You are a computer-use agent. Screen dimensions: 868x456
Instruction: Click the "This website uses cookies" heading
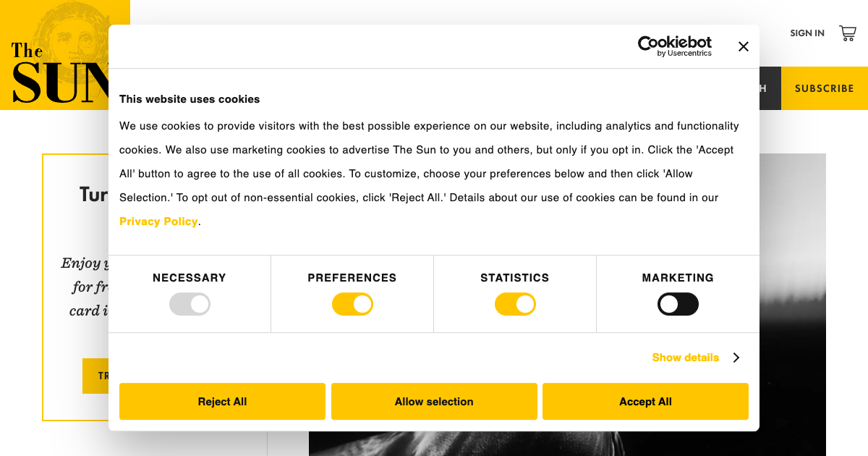coord(190,99)
